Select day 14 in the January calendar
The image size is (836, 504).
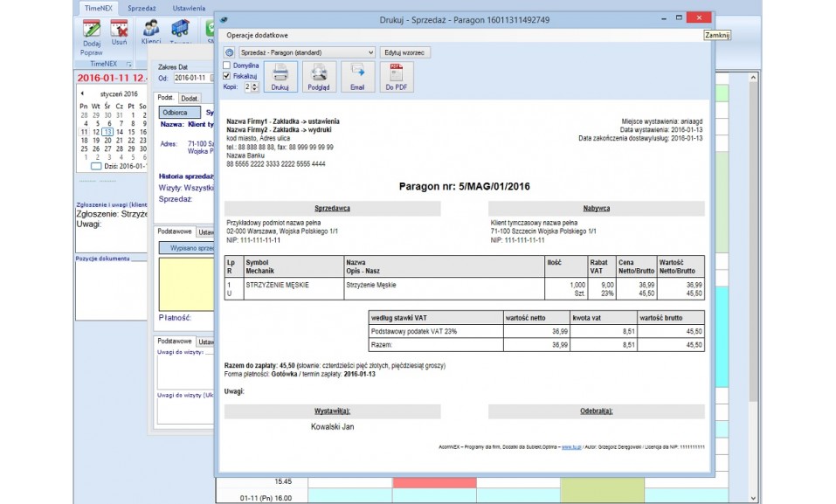click(119, 132)
